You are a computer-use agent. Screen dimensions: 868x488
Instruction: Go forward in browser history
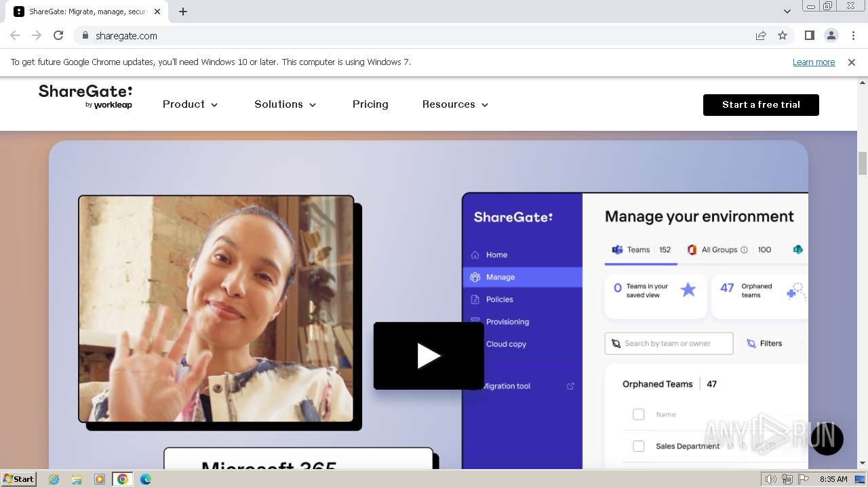pos(37,35)
